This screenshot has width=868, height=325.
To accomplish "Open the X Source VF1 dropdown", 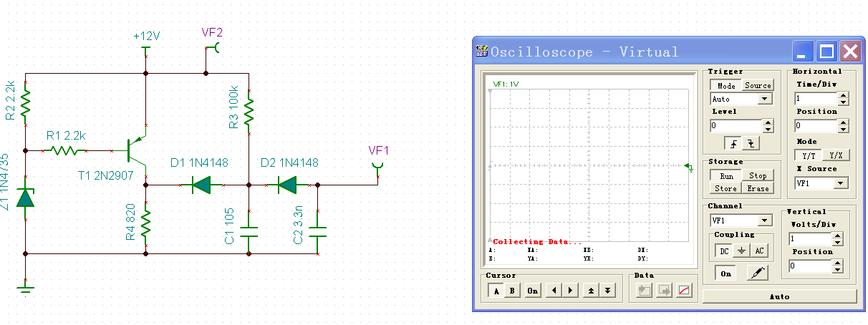I will (841, 183).
